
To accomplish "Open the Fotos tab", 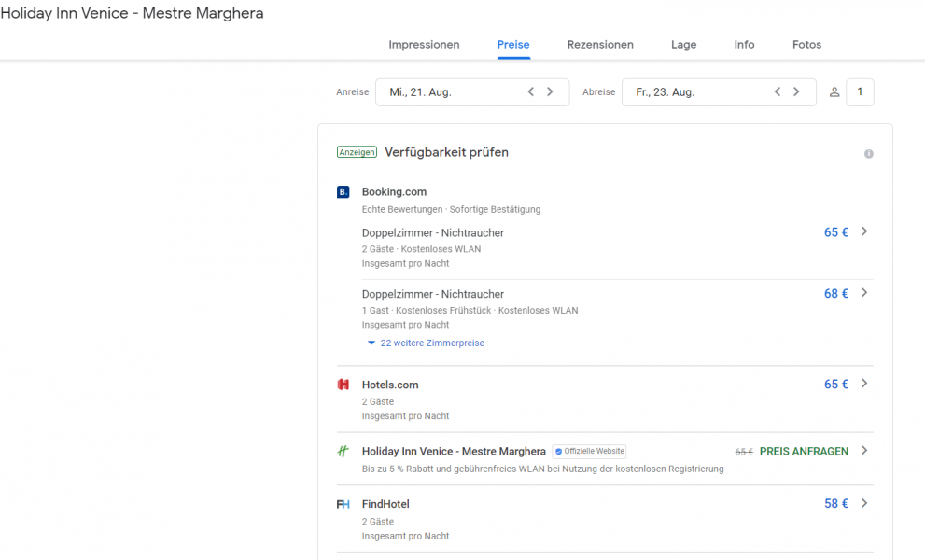I will tap(806, 45).
